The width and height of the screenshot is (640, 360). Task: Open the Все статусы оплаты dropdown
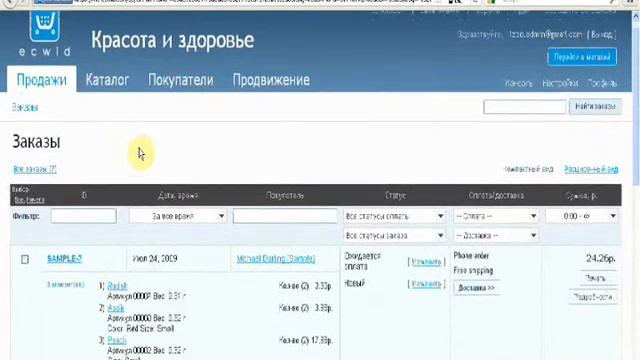tap(394, 216)
